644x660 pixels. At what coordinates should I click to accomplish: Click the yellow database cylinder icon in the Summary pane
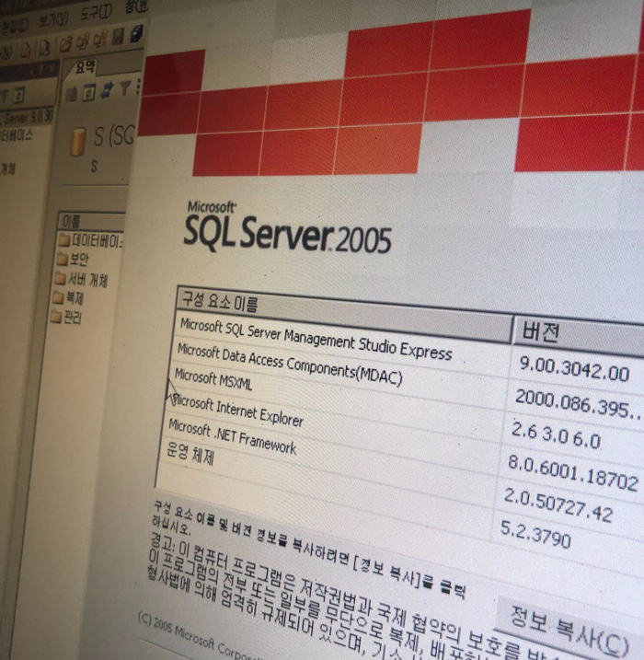pos(78,142)
